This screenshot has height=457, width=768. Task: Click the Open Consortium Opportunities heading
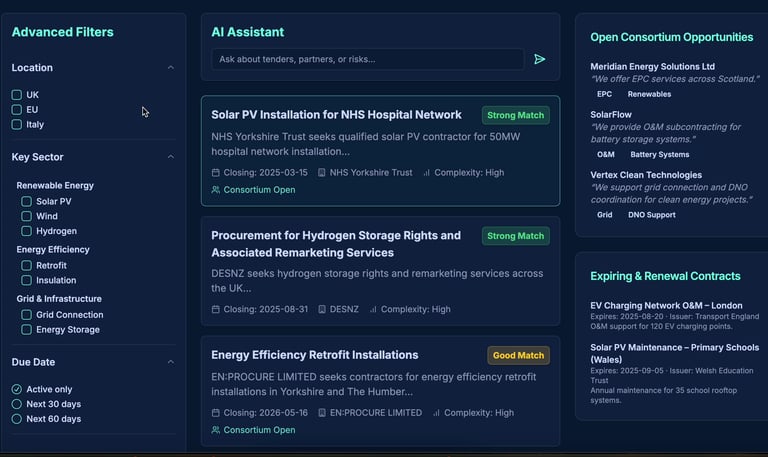tap(672, 37)
